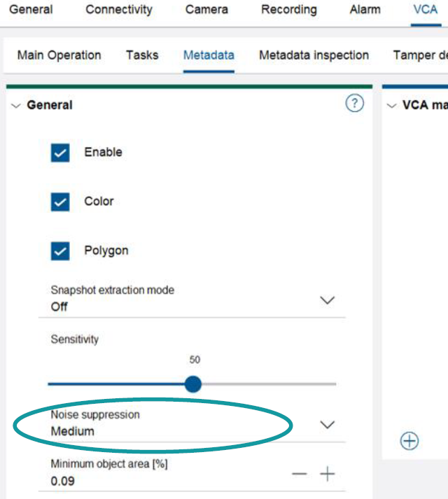Toggle the Polygon checkbox
Screen dimensions: 448x499
point(60,251)
